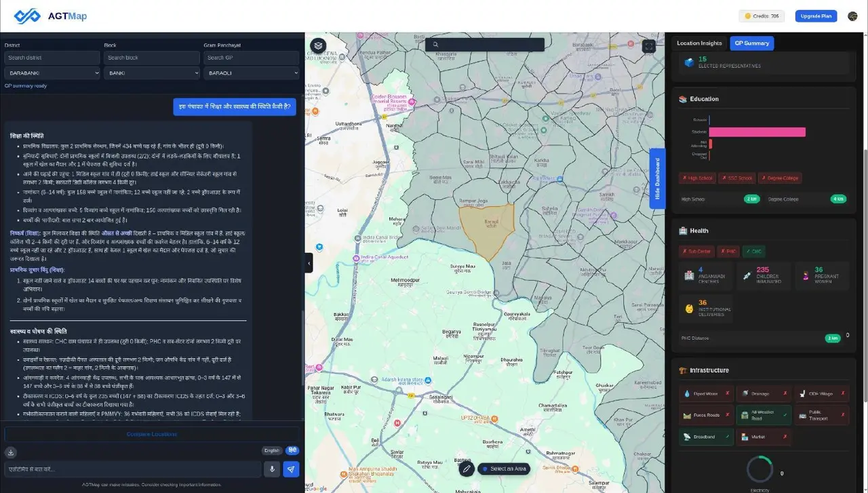This screenshot has width=868, height=493.
Task: Open the Gram Panchayat dropdown showing BARAOLI
Action: click(x=252, y=73)
